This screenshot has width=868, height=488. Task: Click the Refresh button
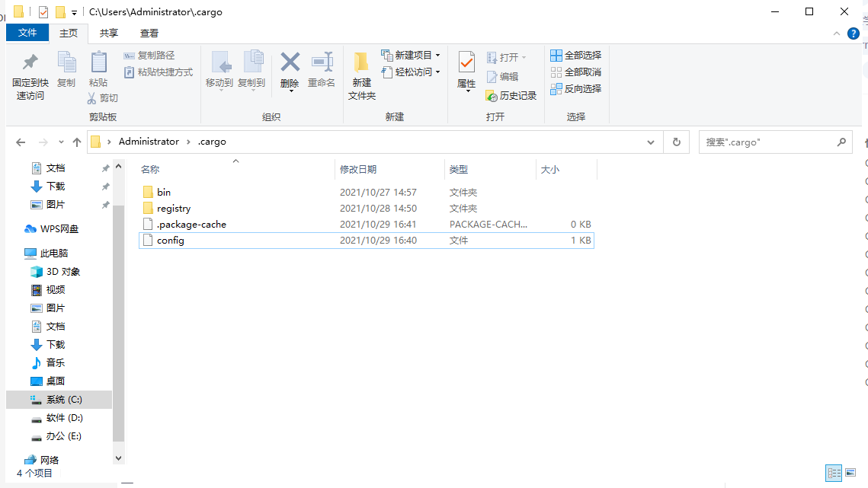677,142
